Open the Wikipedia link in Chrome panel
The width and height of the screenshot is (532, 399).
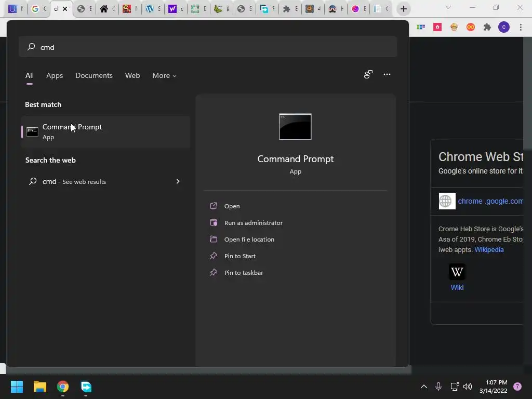(x=489, y=249)
